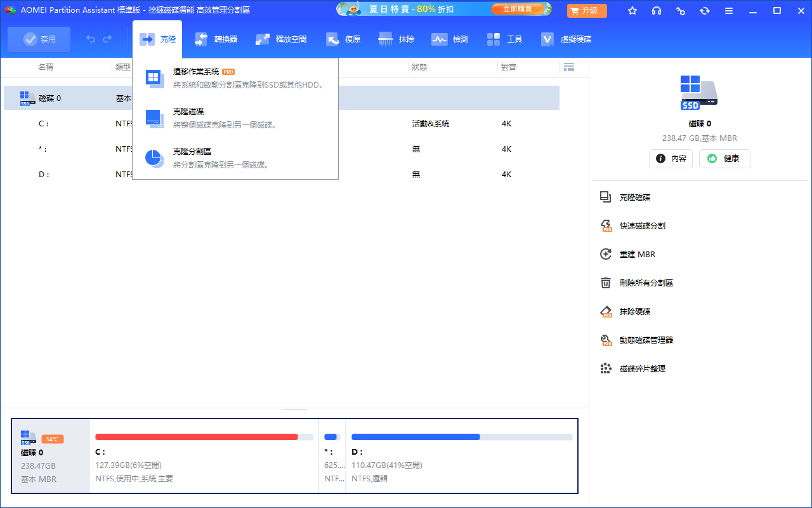Click the 立即購買 buy now button
Screen dimensions: 812x508
[x=518, y=10]
